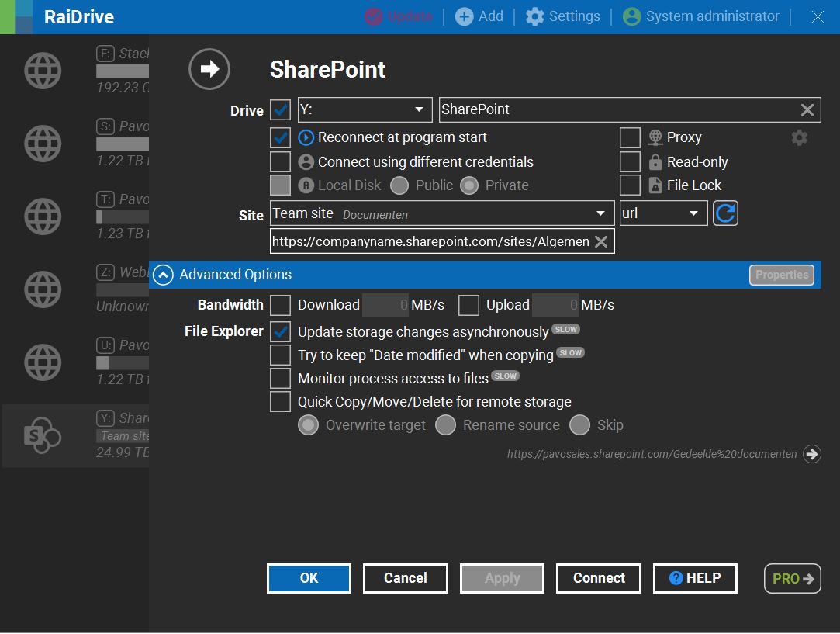Viewport: 840px width, 634px height.
Task: Toggle Reconnect at program start checkbox
Action: (280, 137)
